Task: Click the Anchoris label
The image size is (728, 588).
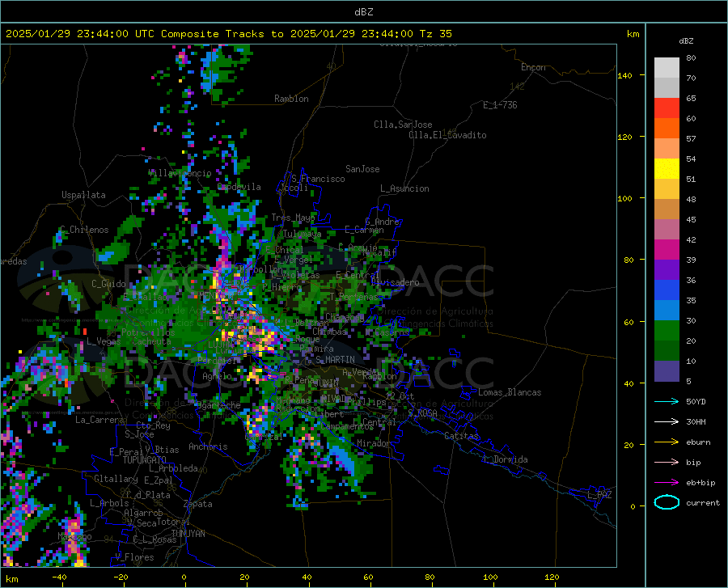Action: [208, 447]
